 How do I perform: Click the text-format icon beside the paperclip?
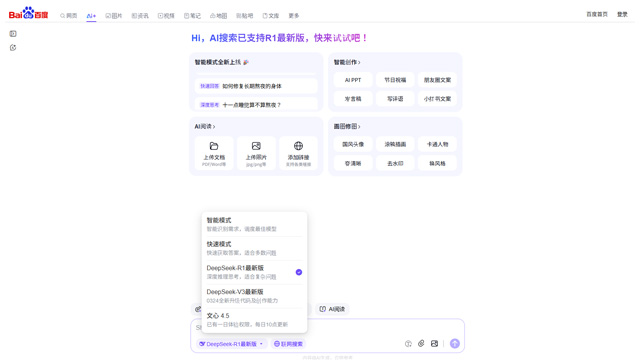tap(408, 344)
